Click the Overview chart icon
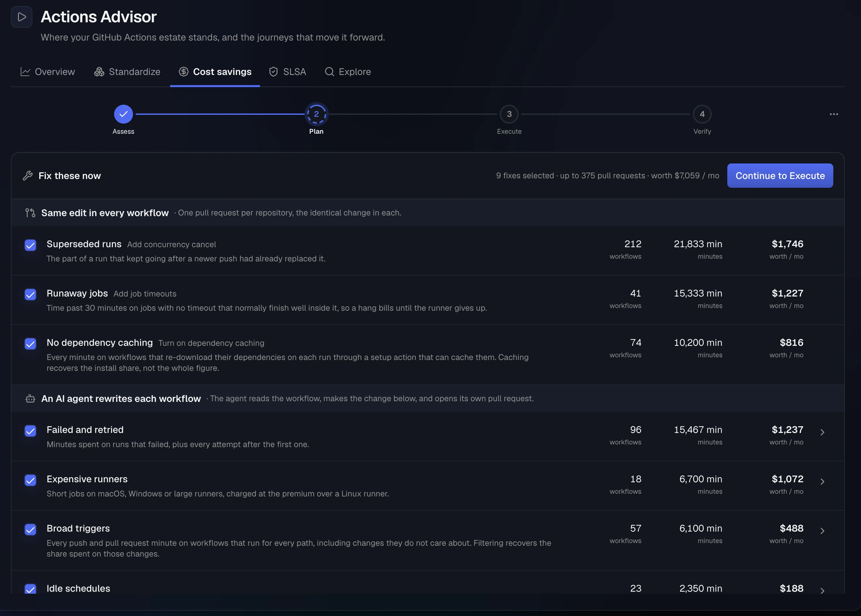This screenshot has height=616, width=861. 25,72
